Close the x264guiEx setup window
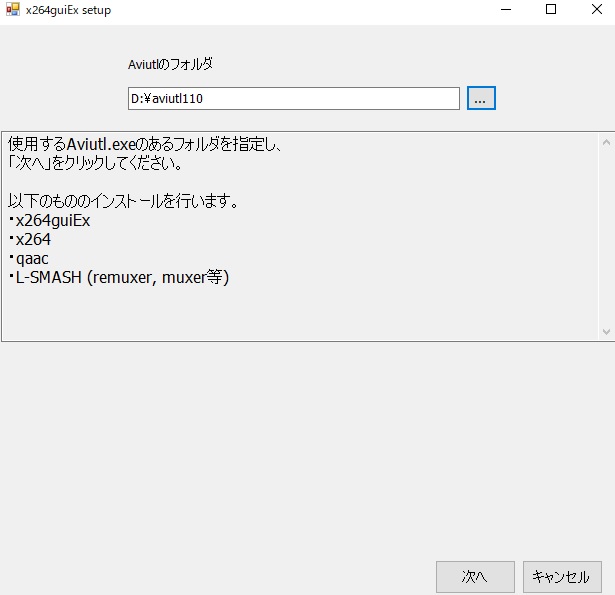The width and height of the screenshot is (615, 595). point(597,9)
